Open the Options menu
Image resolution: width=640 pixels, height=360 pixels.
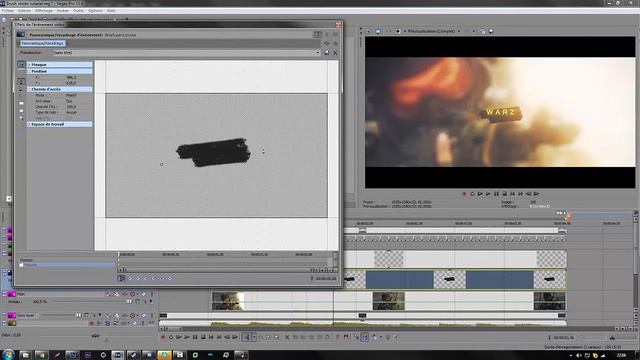pos(95,11)
